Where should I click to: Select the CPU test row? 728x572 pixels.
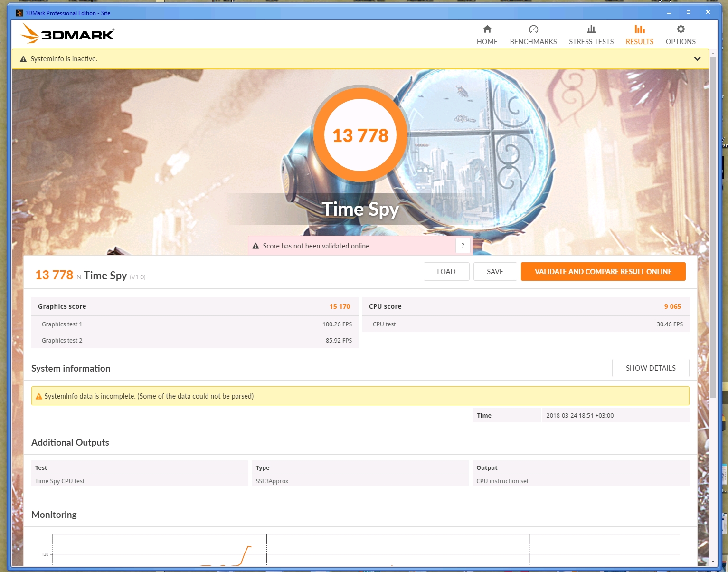pyautogui.click(x=526, y=324)
